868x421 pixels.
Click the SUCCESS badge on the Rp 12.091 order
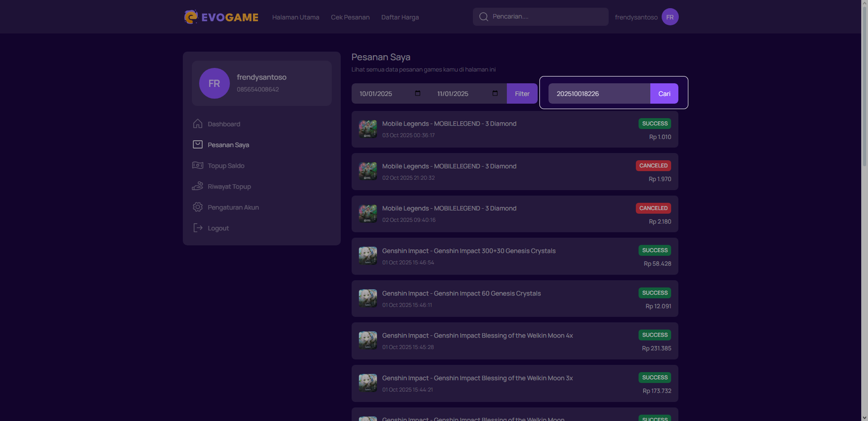coord(655,293)
